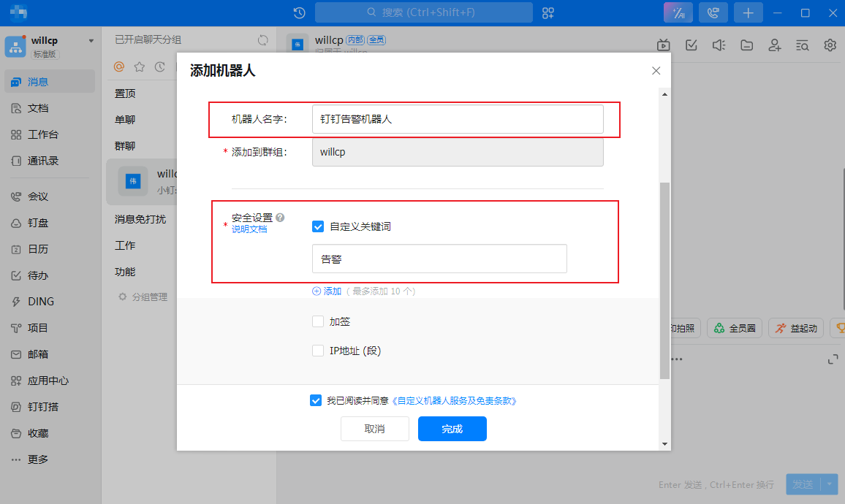Screen dimensions: 845x504
Task: Open the group live broadcast icon
Action: tap(664, 45)
